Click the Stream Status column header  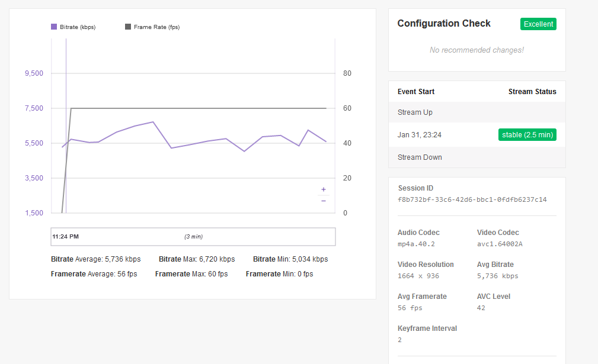[x=532, y=92]
